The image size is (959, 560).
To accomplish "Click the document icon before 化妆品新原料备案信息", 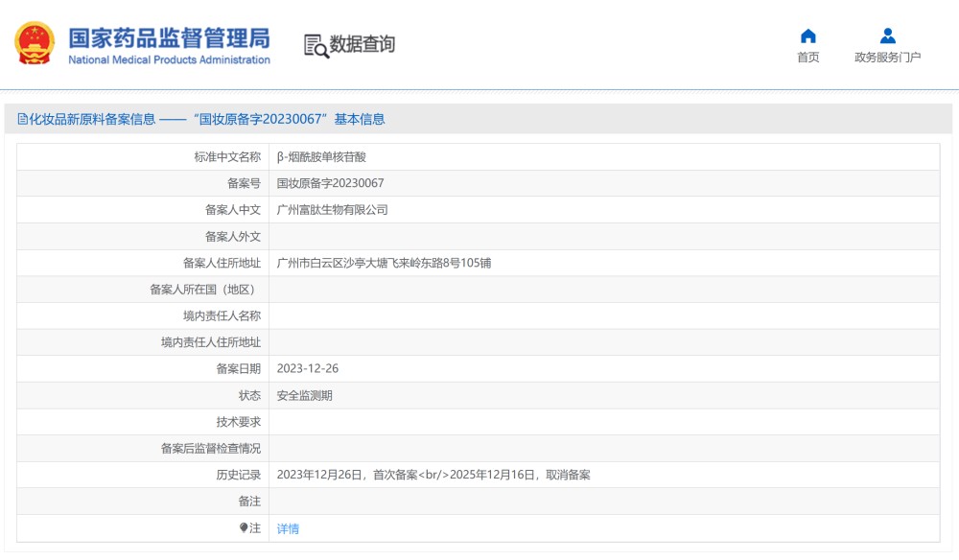I will (x=20, y=118).
